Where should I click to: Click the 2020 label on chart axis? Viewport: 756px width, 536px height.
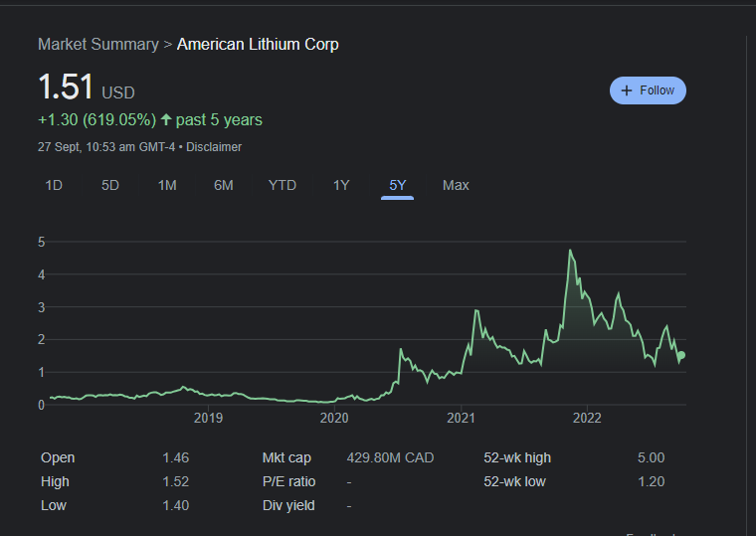pyautogui.click(x=334, y=418)
